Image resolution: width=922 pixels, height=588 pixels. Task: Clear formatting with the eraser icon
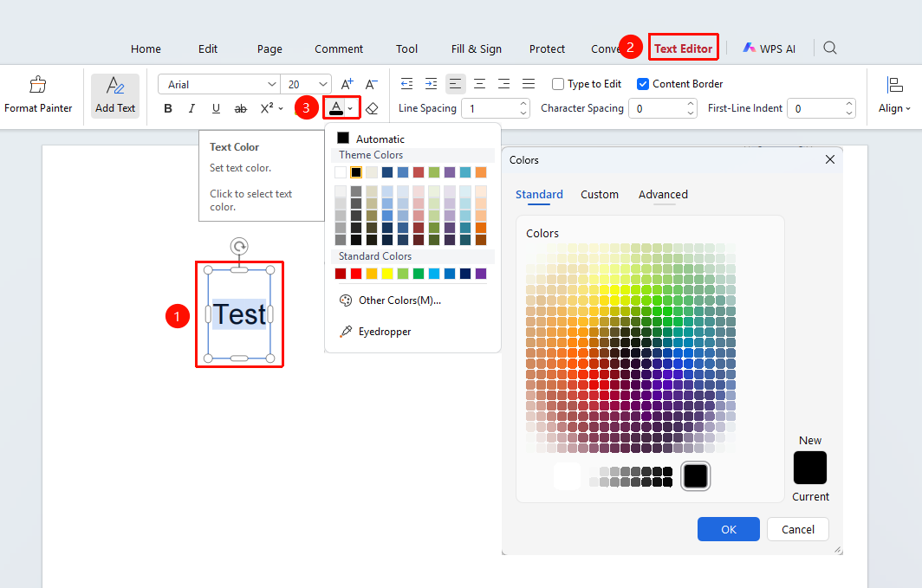click(372, 108)
